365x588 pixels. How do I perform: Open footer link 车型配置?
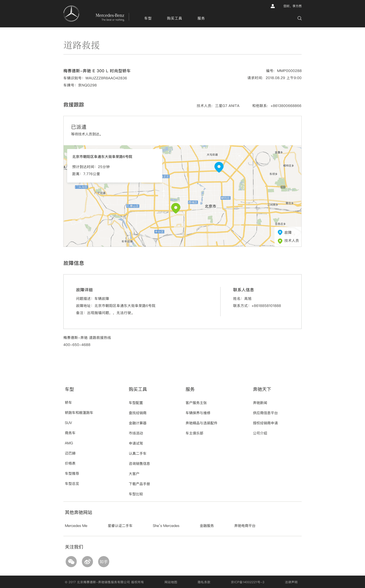(x=136, y=403)
